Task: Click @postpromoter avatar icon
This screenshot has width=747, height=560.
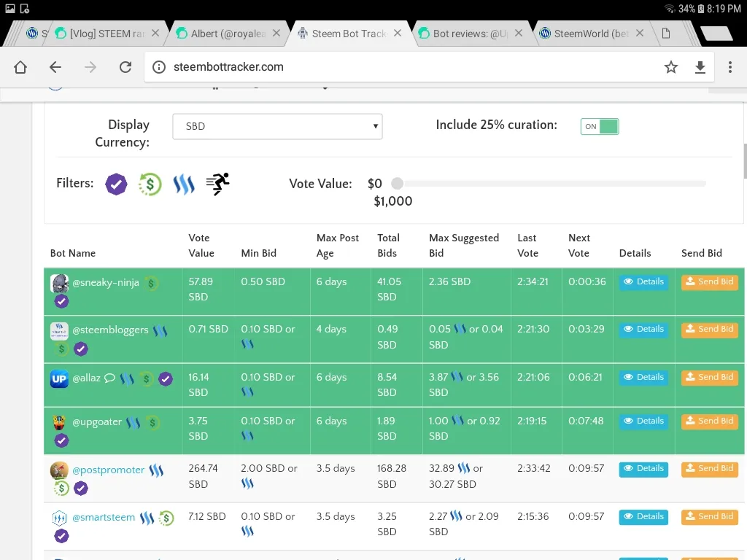Action: click(x=59, y=470)
